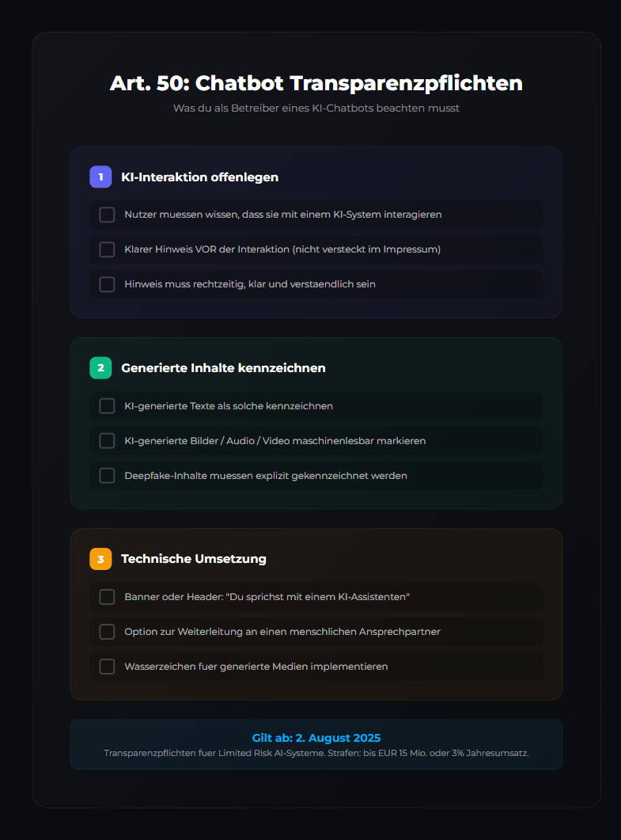This screenshot has width=621, height=840.
Task: Click the main title 'Art. 50: Chatbot Transparenzpflichten'
Action: pos(316,82)
